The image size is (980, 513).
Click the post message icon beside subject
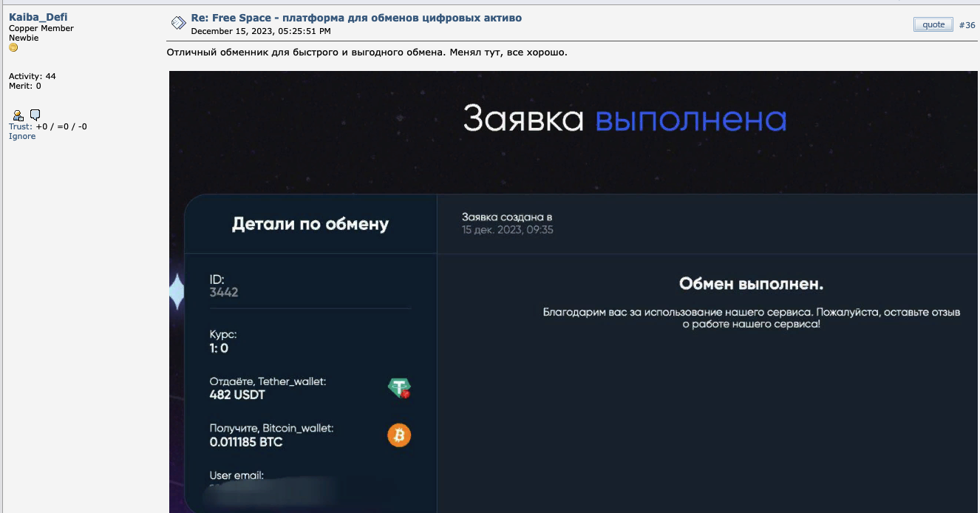click(x=178, y=24)
